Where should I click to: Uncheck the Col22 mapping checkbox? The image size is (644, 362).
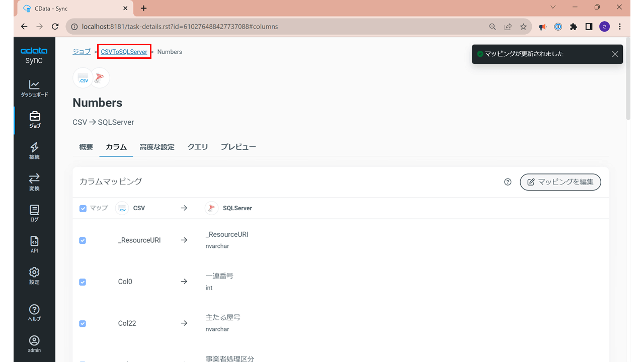(83, 323)
